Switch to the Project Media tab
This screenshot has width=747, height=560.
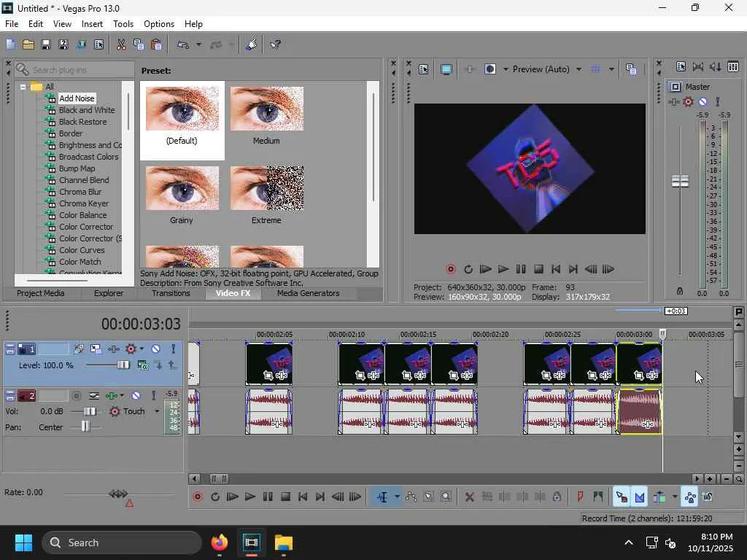pos(41,294)
